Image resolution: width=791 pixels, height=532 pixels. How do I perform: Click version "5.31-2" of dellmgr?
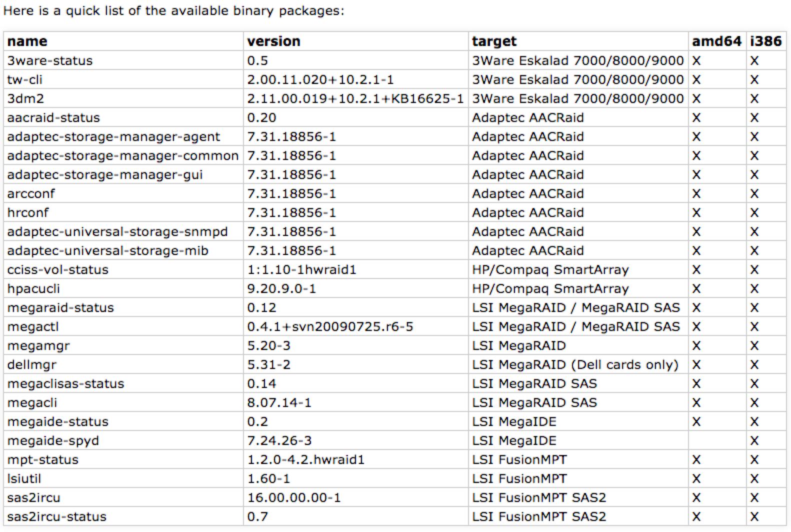click(268, 364)
